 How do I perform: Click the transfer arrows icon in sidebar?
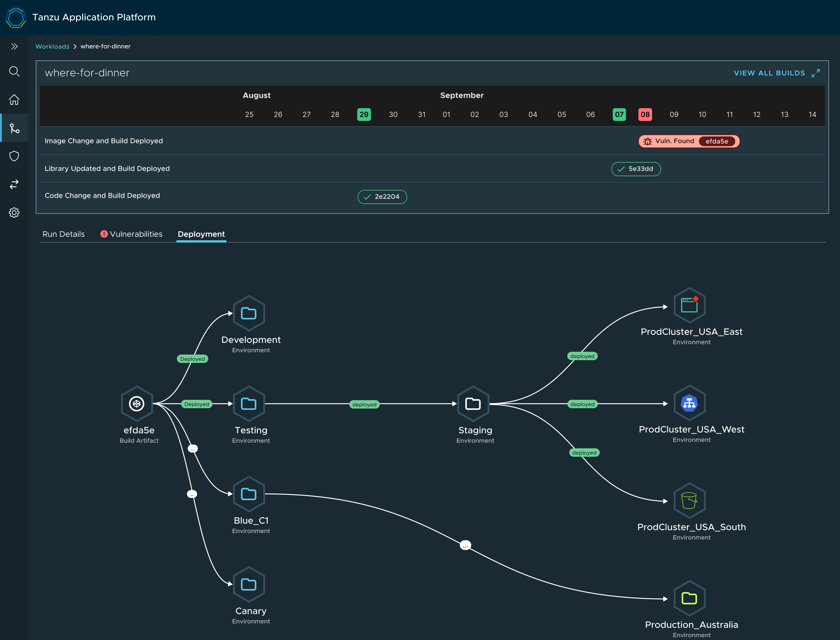pos(14,184)
